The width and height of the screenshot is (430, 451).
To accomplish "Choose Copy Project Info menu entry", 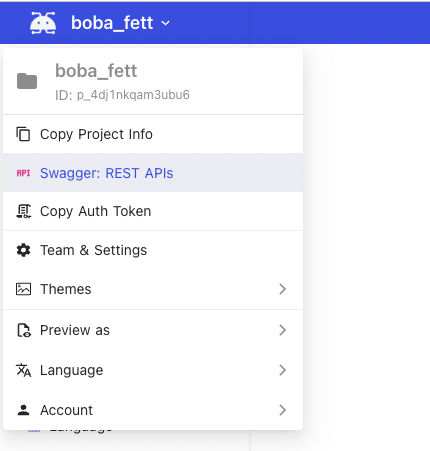I will (x=153, y=134).
